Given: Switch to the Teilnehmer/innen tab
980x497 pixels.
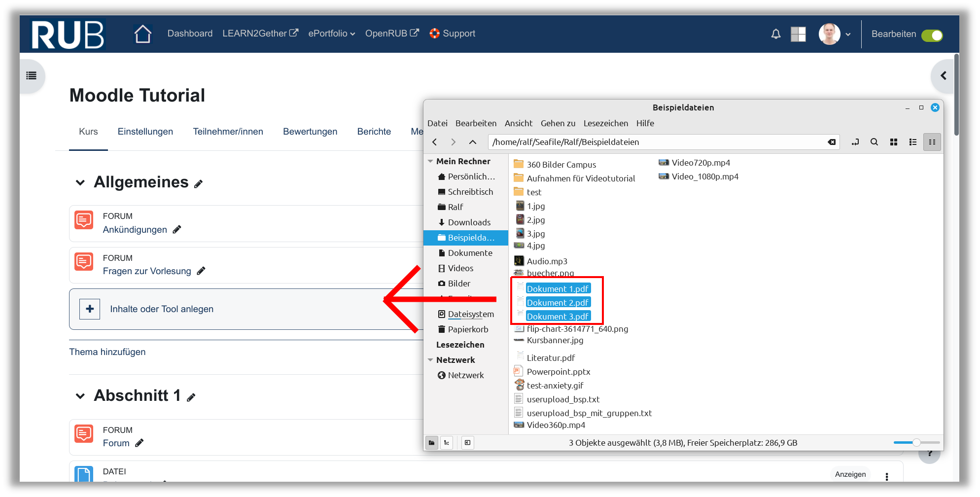Looking at the screenshot, I should click(x=228, y=132).
